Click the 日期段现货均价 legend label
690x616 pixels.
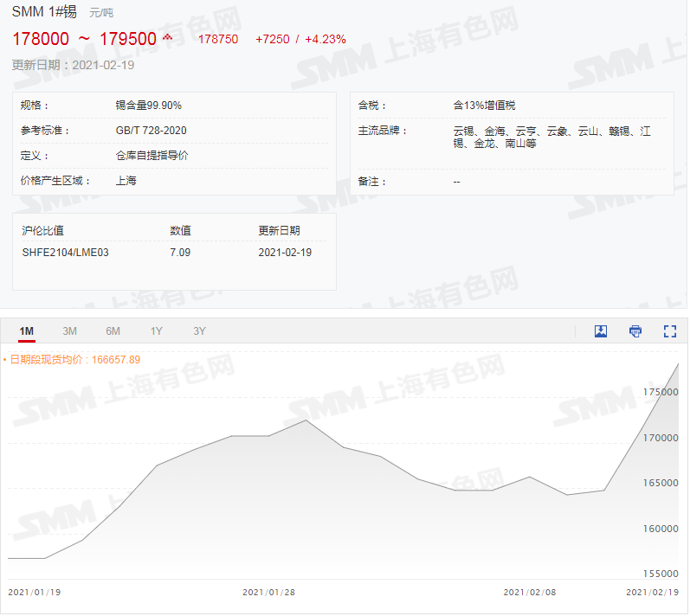pos(73,359)
